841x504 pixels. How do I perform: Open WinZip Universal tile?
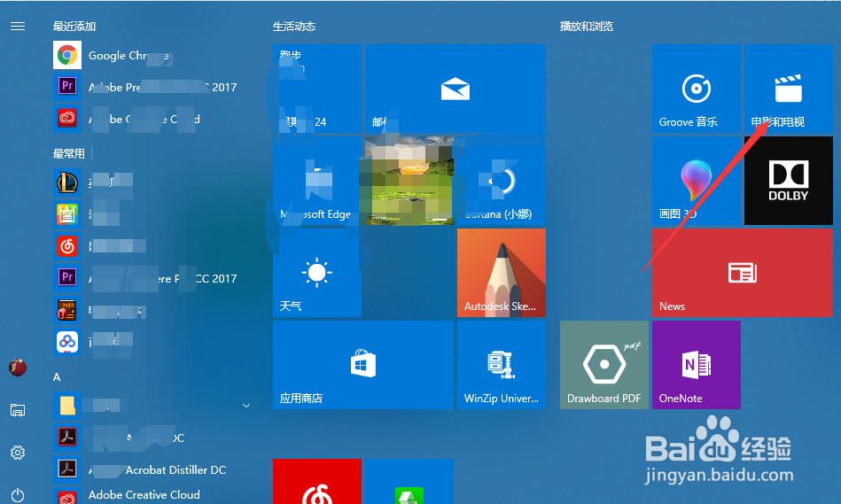click(x=502, y=365)
